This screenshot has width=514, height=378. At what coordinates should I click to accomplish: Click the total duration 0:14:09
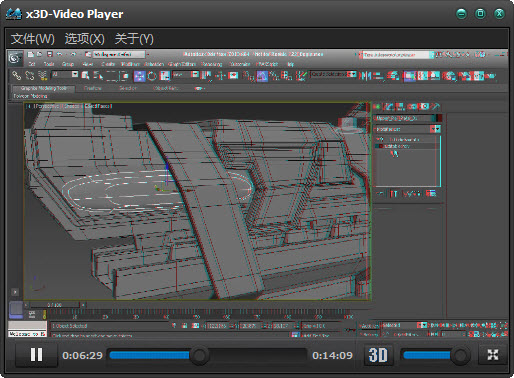332,356
